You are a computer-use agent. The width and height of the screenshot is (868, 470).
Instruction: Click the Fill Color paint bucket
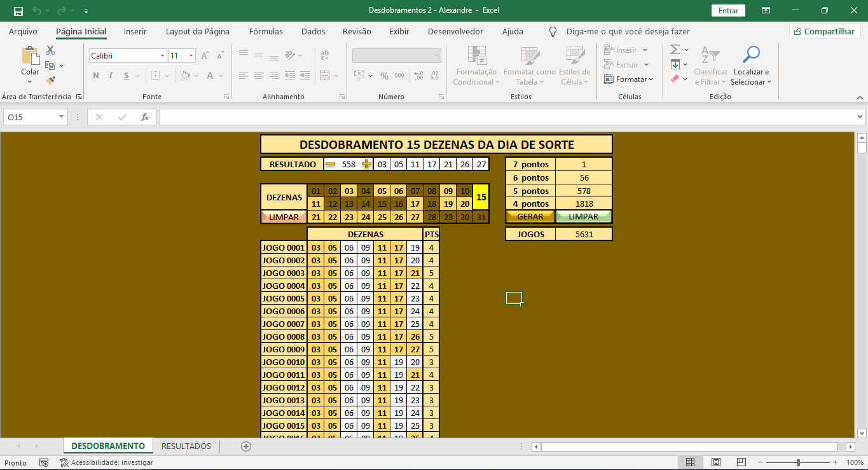click(x=185, y=76)
